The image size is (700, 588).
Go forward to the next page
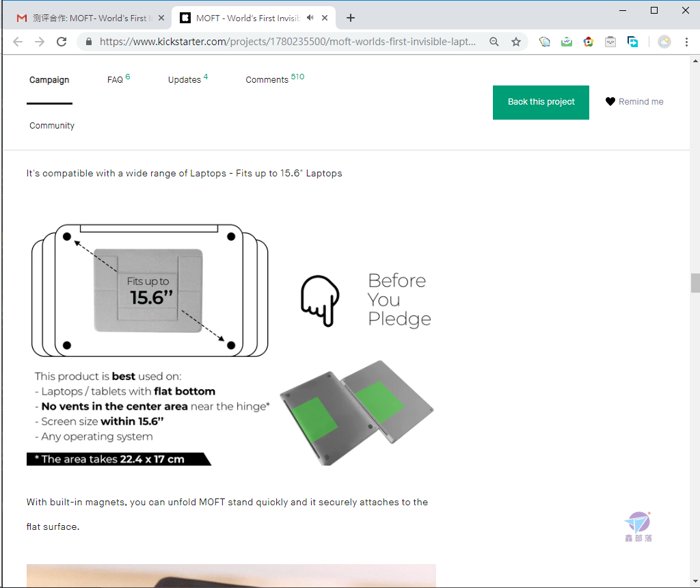click(x=40, y=42)
